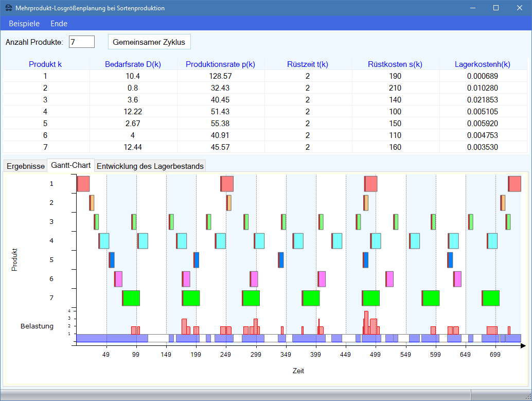Image resolution: width=532 pixels, height=401 pixels.
Task: Open the Entwicklung des Lagerbestands tab
Action: (x=150, y=166)
